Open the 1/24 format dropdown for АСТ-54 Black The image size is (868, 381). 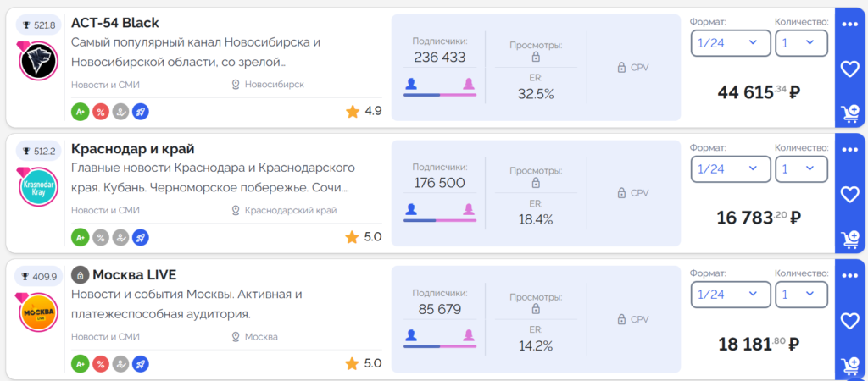click(731, 43)
